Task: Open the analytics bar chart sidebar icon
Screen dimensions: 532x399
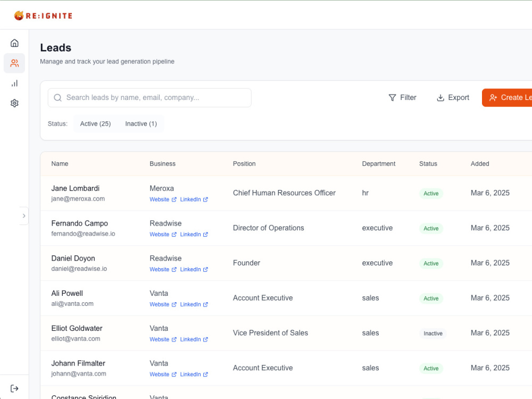Action: click(14, 83)
